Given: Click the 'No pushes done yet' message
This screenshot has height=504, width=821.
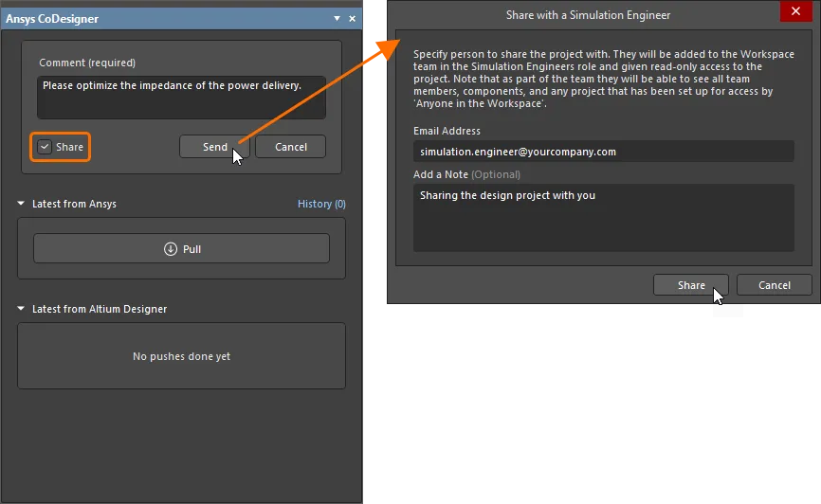Looking at the screenshot, I should [x=182, y=356].
